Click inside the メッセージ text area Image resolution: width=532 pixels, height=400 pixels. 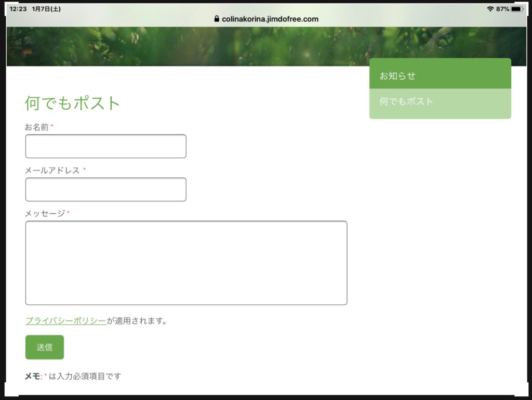click(x=186, y=263)
